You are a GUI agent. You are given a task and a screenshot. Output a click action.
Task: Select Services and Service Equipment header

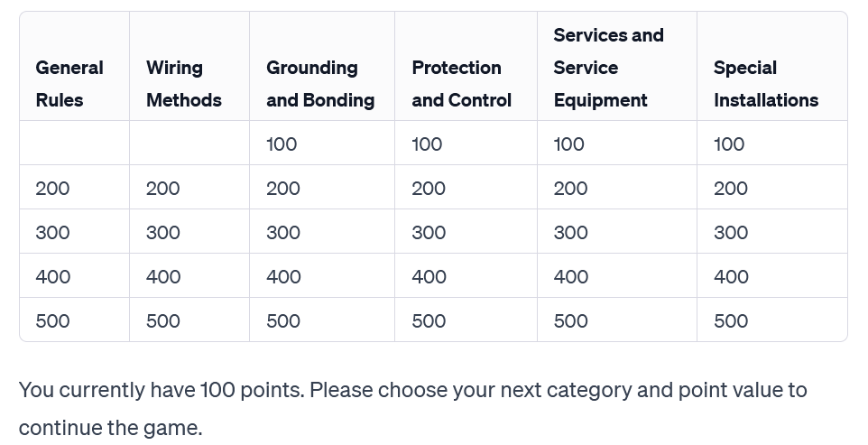click(x=608, y=68)
